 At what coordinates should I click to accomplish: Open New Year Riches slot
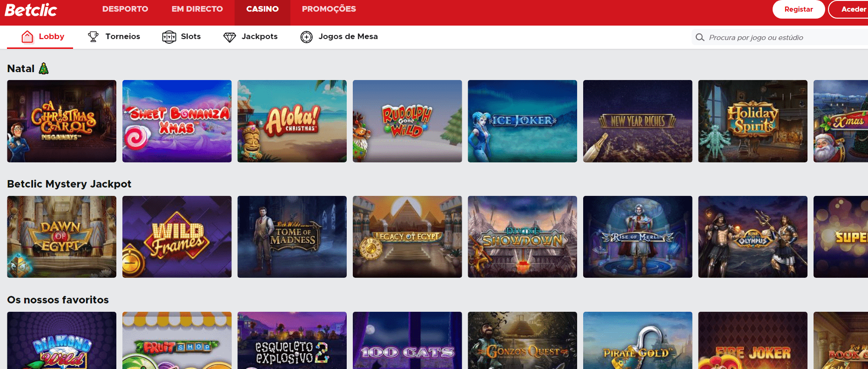(638, 121)
